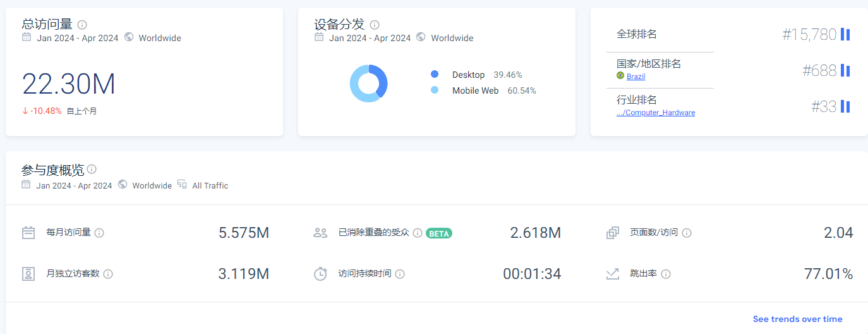
Task: Click the device distribution donut chart
Action: tap(369, 83)
